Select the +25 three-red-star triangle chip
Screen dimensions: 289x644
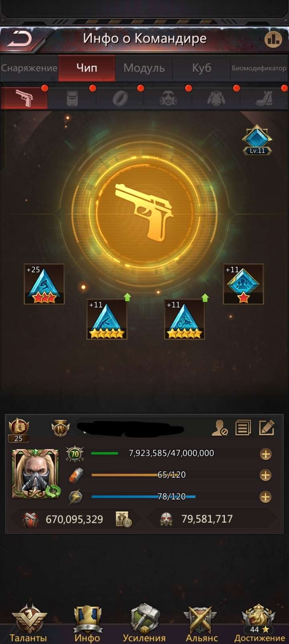pyautogui.click(x=44, y=284)
